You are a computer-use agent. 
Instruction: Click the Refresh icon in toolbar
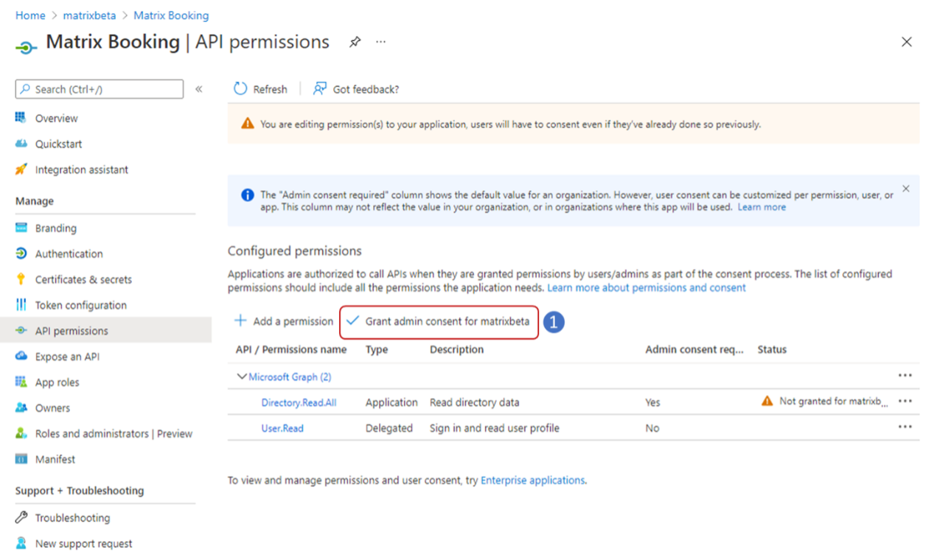(x=240, y=89)
